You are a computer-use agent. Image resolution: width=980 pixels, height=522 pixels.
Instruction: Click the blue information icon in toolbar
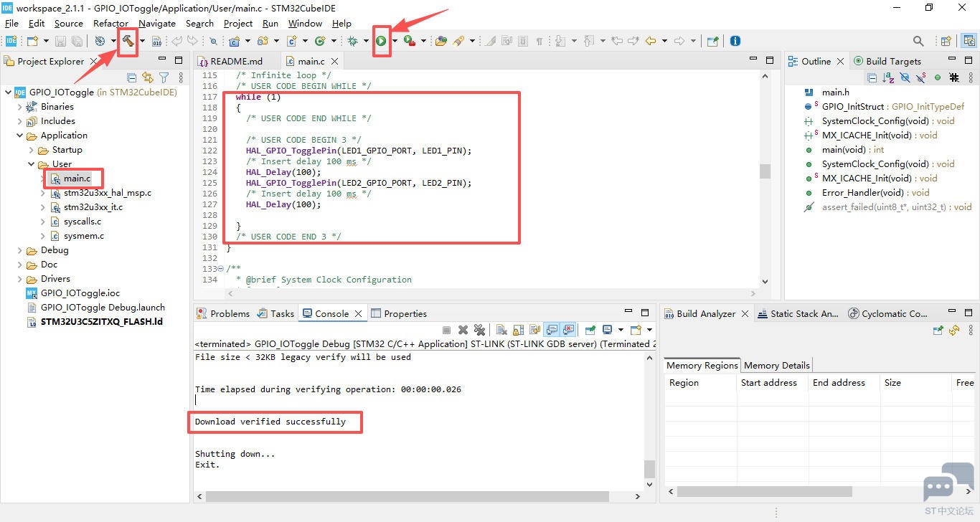point(735,41)
